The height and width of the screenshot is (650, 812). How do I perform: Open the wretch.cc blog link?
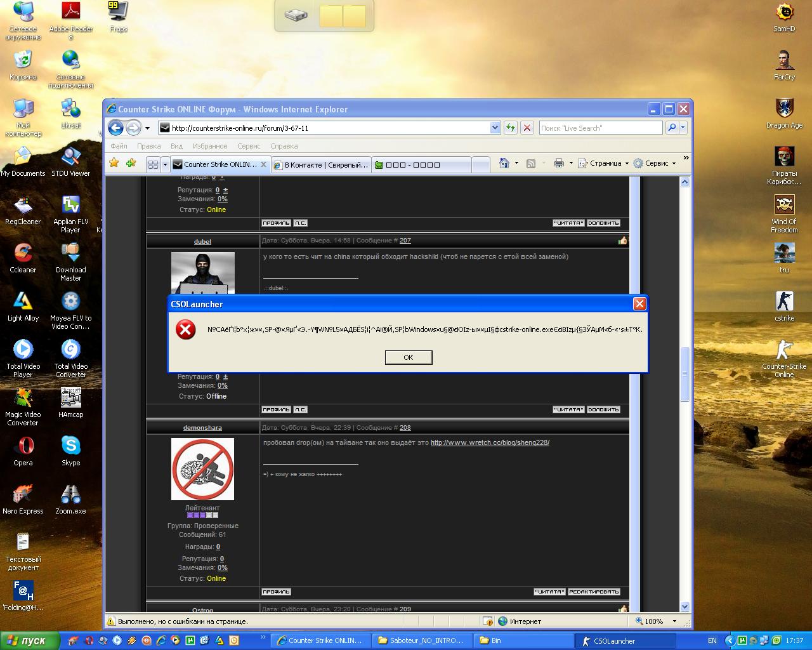click(490, 442)
